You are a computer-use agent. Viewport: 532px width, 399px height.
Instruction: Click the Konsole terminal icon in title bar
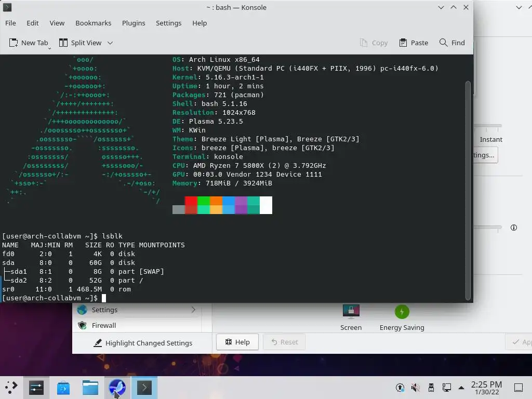pos(7,7)
